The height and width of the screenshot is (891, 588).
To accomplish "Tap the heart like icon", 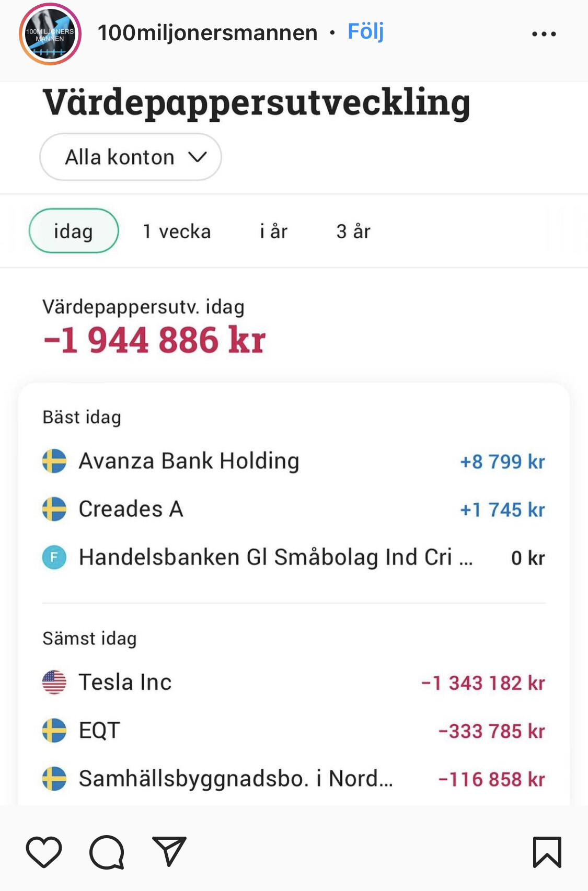I will point(44,852).
